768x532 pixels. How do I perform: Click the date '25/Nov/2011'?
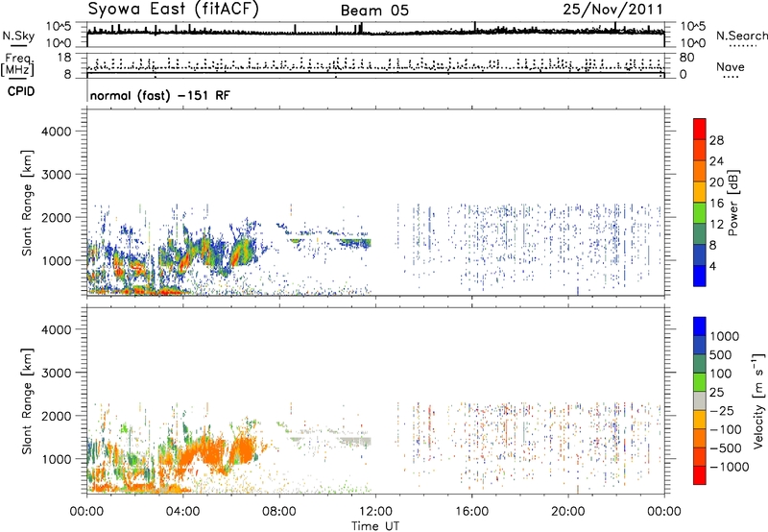(612, 10)
